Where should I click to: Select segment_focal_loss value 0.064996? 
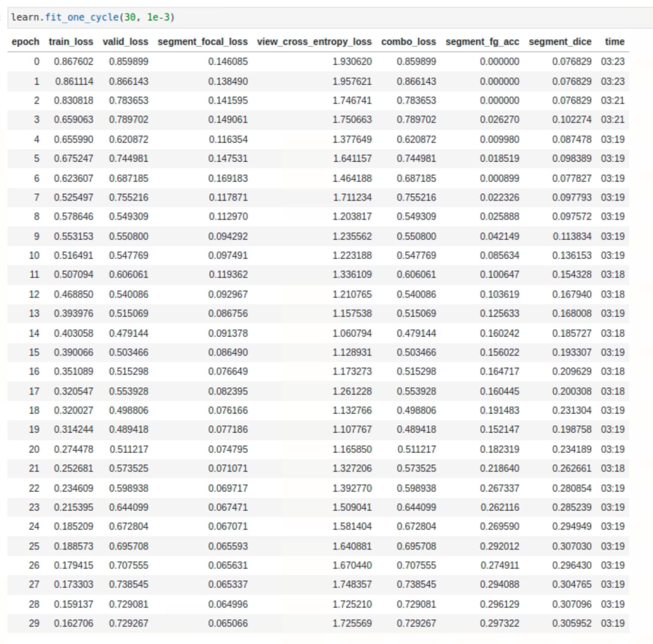click(x=228, y=604)
